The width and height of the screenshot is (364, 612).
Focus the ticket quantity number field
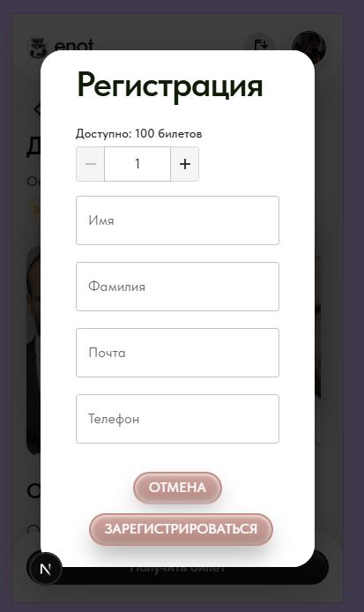(137, 164)
